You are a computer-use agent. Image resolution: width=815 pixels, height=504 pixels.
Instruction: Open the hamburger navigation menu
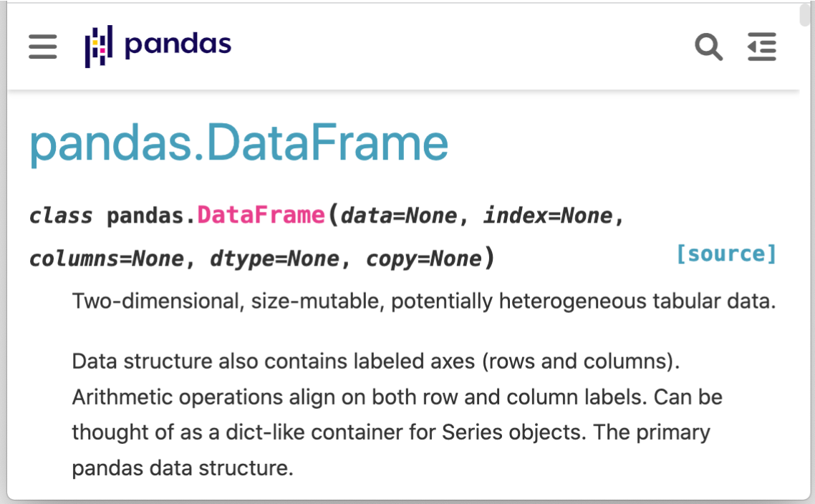(43, 47)
